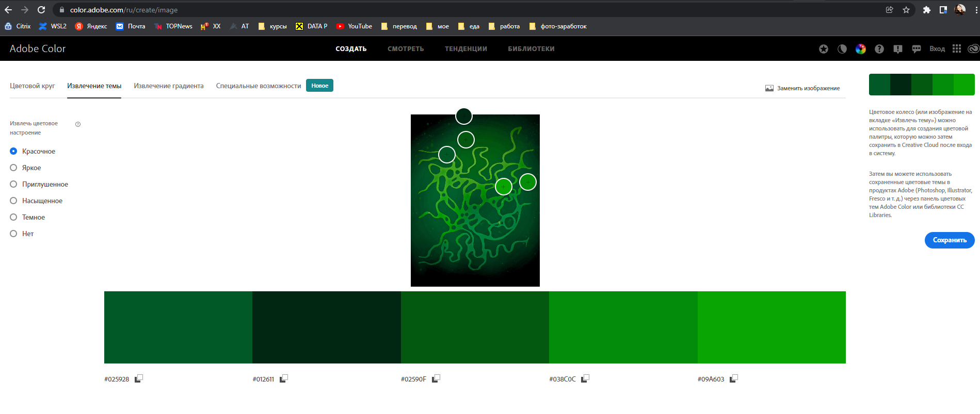Click info icon beside Извлечь цветовое настроение
The image size is (980, 414).
pyautogui.click(x=78, y=124)
